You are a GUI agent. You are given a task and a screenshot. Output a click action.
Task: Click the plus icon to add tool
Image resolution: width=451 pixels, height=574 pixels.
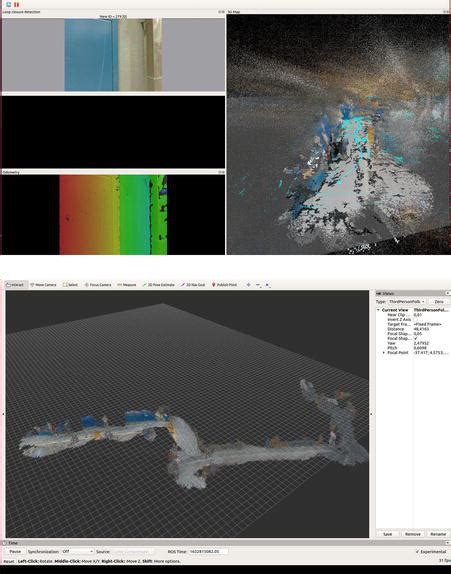(x=249, y=285)
